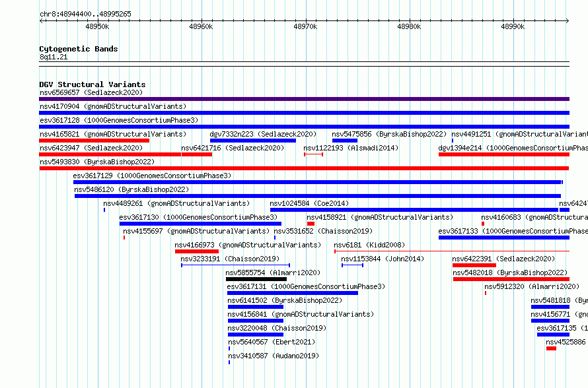Click the blue nsv5475856 variant bar
This screenshot has width=588, height=388.
coord(345,141)
